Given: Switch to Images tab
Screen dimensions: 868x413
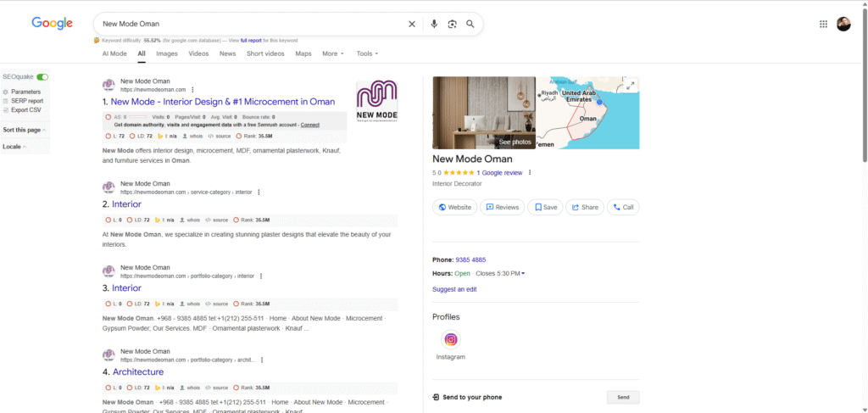Looking at the screenshot, I should [167, 53].
